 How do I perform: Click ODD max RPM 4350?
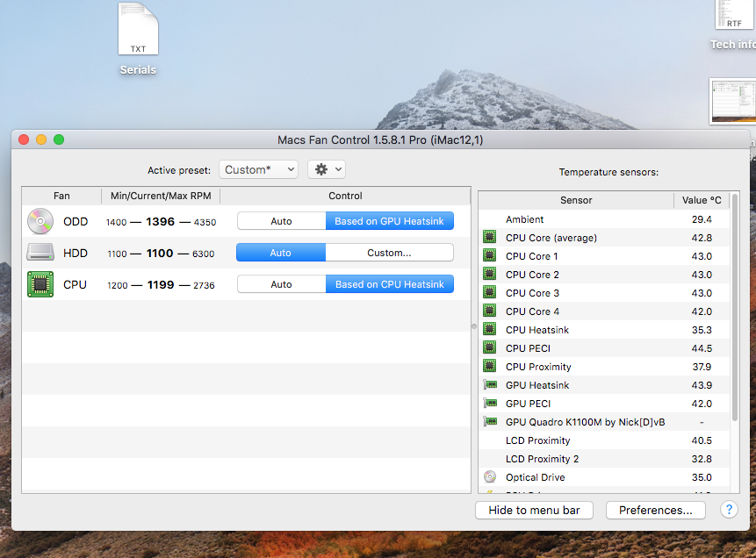tap(205, 222)
